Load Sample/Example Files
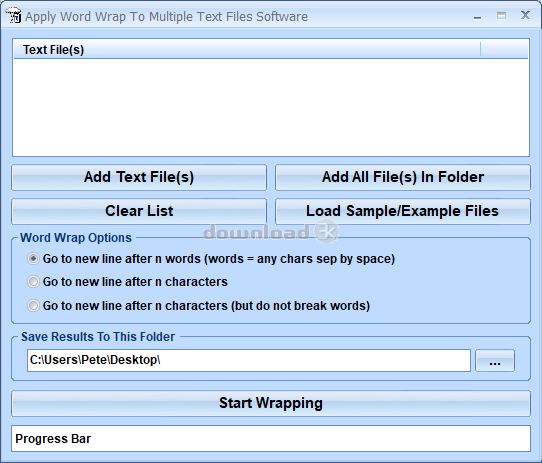542x463 pixels. [x=403, y=211]
